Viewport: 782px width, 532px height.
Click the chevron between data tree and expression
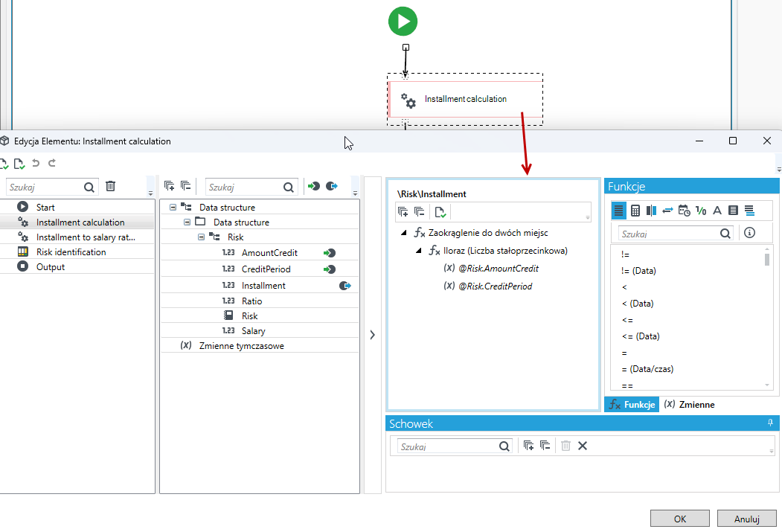pyautogui.click(x=373, y=335)
